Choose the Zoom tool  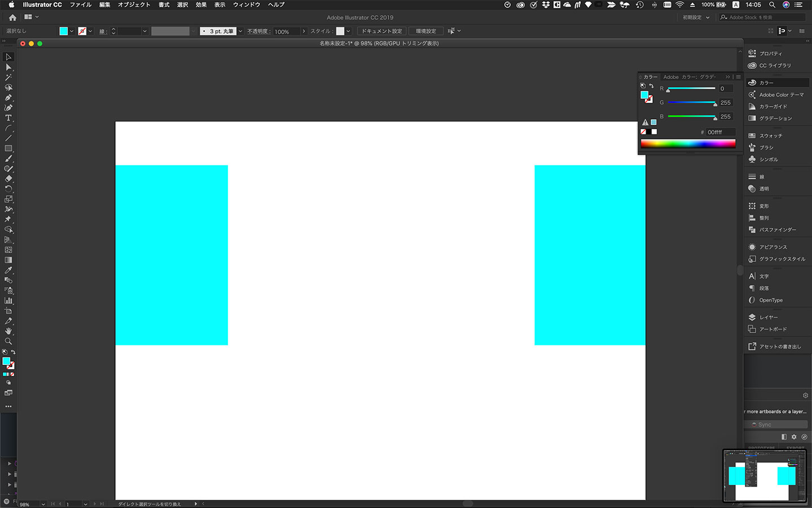point(8,341)
